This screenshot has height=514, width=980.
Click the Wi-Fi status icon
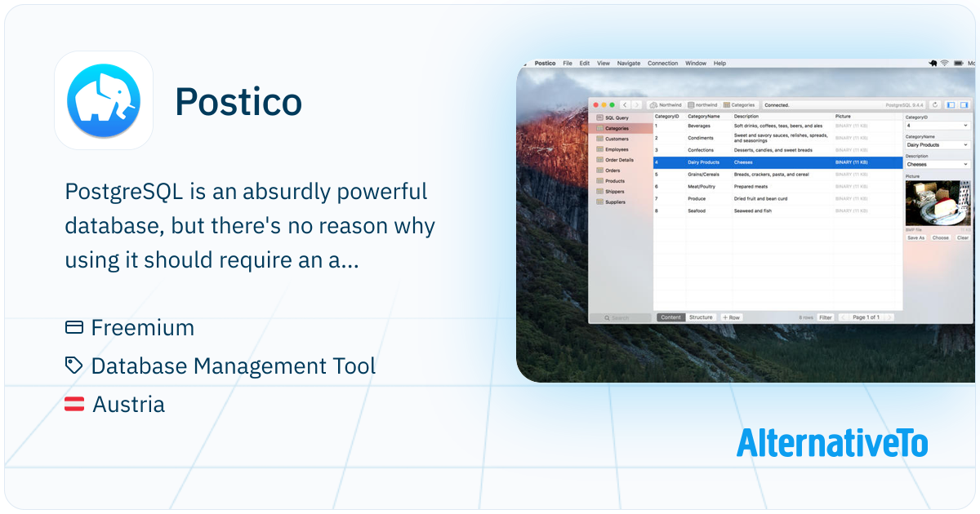tap(945, 63)
